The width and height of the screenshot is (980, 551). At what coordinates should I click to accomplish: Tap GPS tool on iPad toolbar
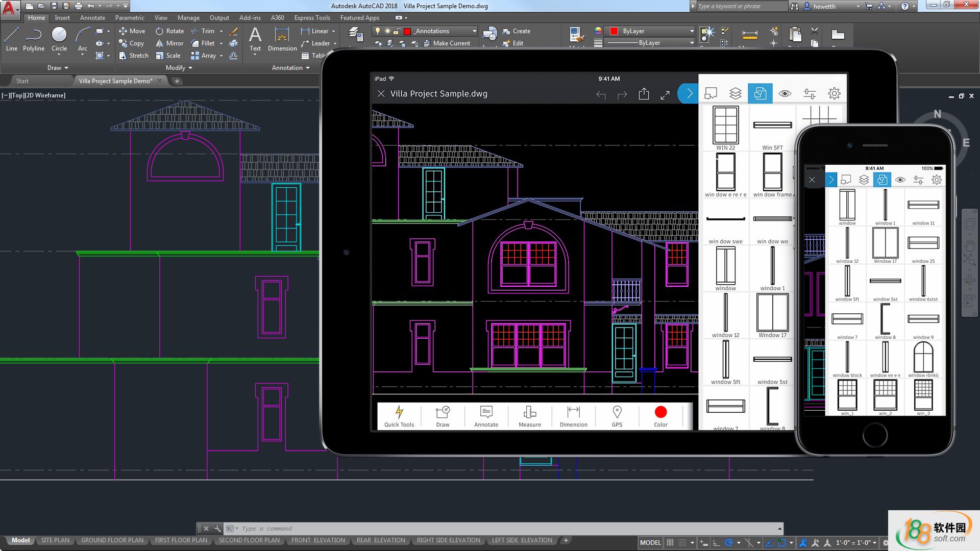click(x=617, y=416)
